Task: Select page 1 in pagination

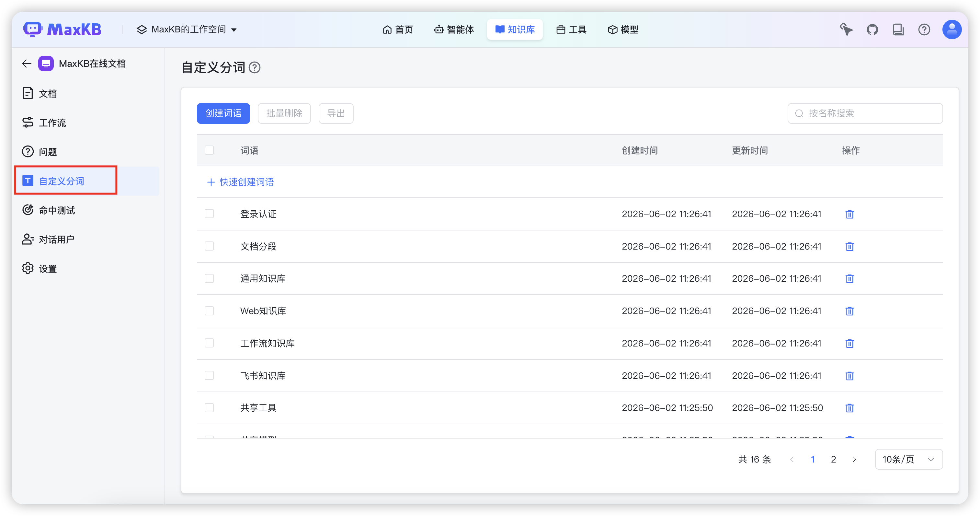Action: coord(813,459)
